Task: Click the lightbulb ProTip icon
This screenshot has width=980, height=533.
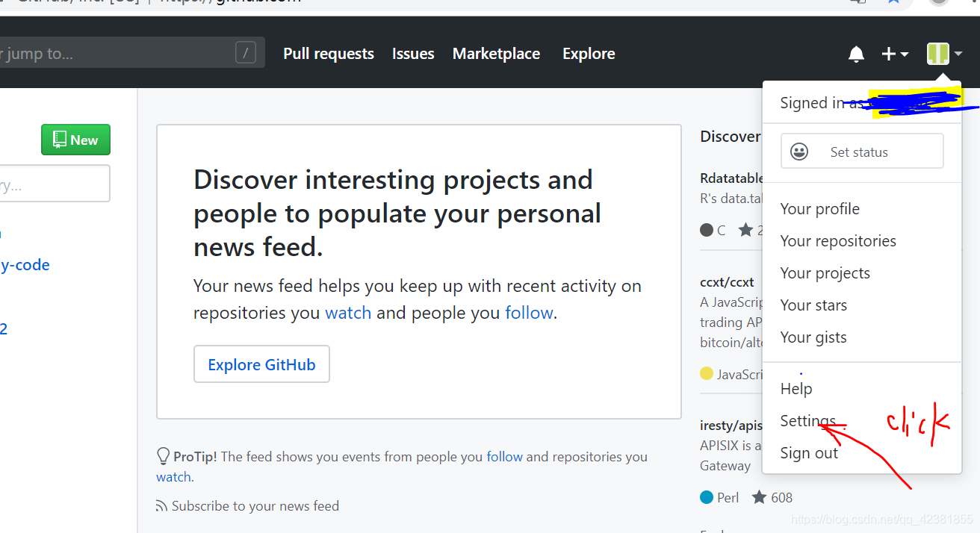Action: (x=163, y=456)
